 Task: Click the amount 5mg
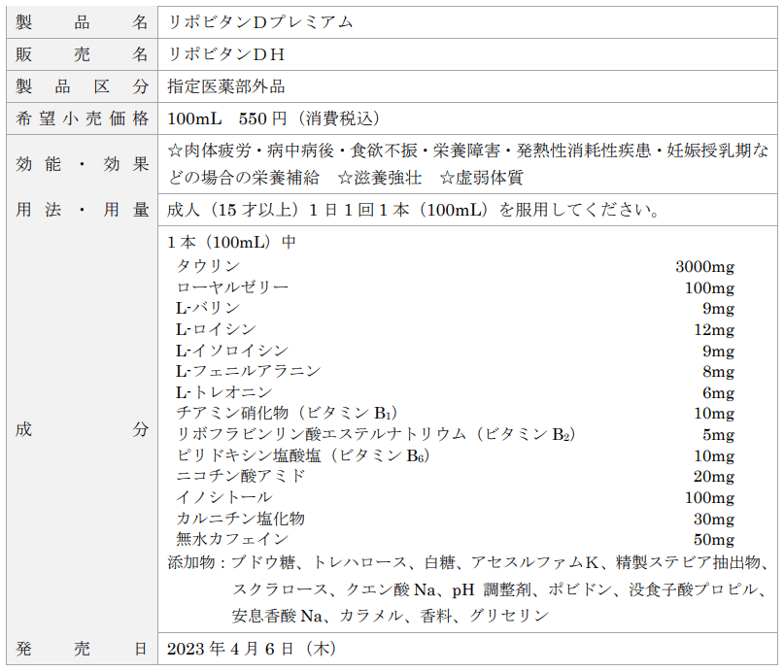coord(719,435)
